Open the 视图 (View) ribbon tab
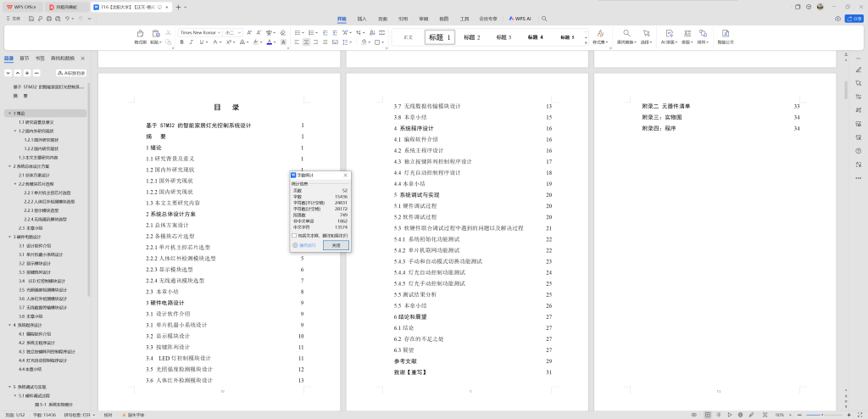 click(444, 19)
